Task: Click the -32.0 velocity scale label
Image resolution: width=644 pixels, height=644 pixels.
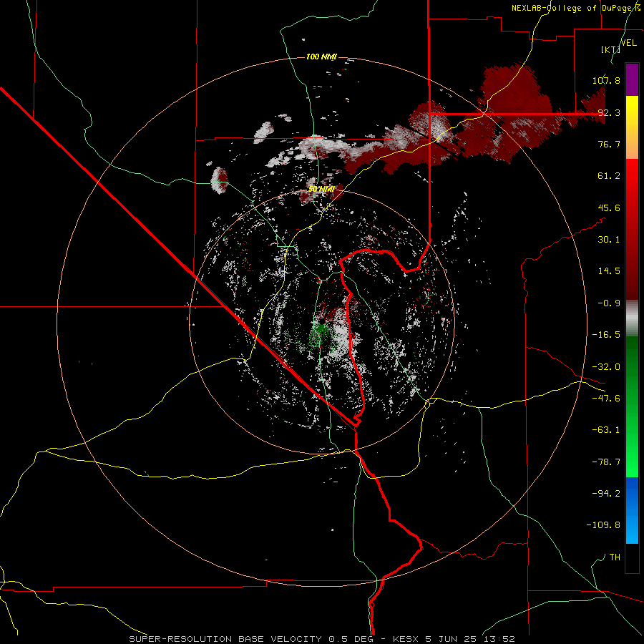Action: (606, 367)
